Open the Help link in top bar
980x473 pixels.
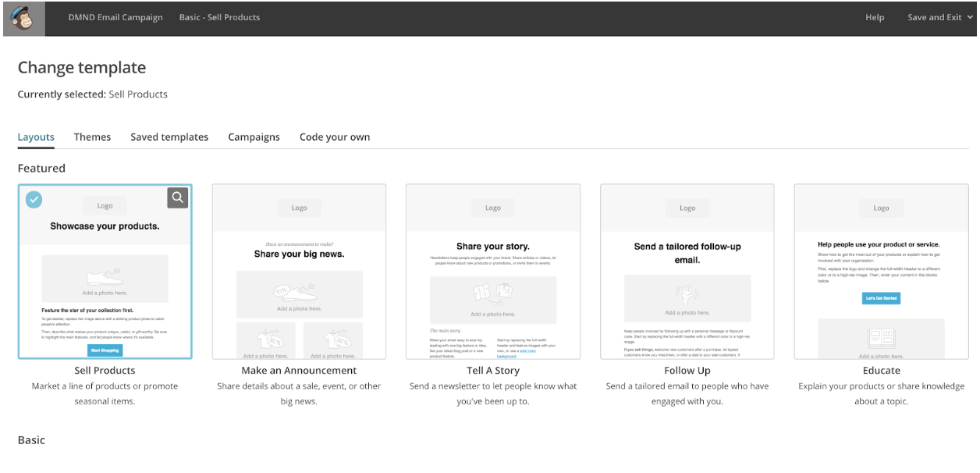coord(875,17)
